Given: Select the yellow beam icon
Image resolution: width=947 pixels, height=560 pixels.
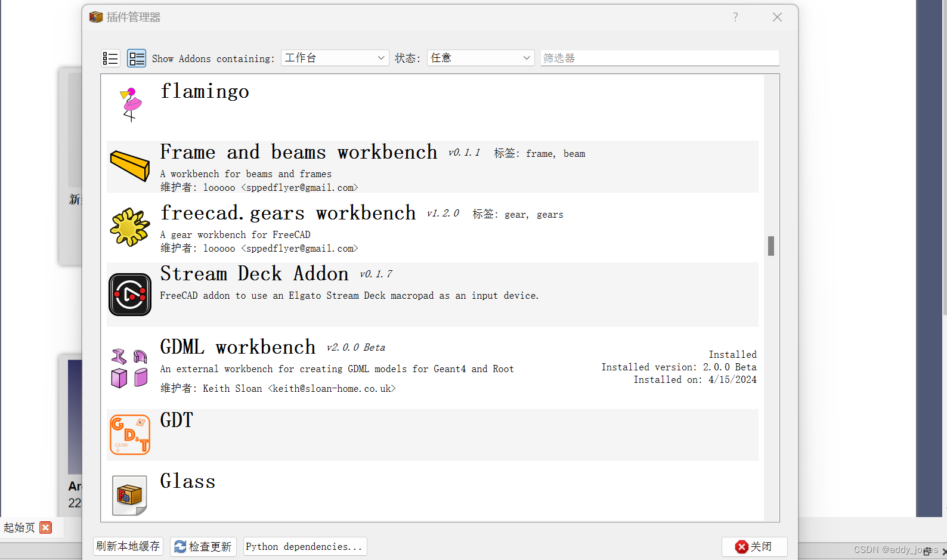Looking at the screenshot, I should click(x=130, y=165).
